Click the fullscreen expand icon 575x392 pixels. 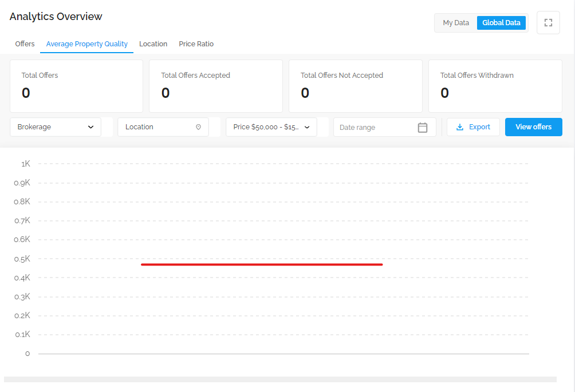click(548, 23)
